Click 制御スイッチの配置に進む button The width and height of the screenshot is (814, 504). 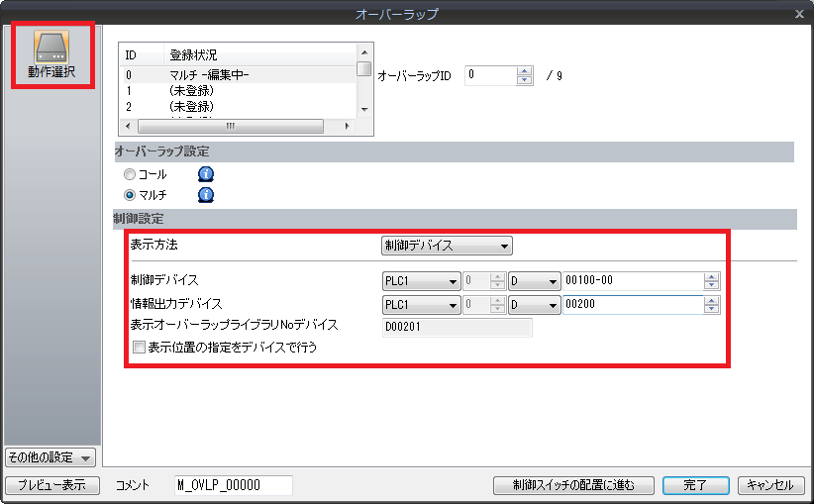coord(573,485)
